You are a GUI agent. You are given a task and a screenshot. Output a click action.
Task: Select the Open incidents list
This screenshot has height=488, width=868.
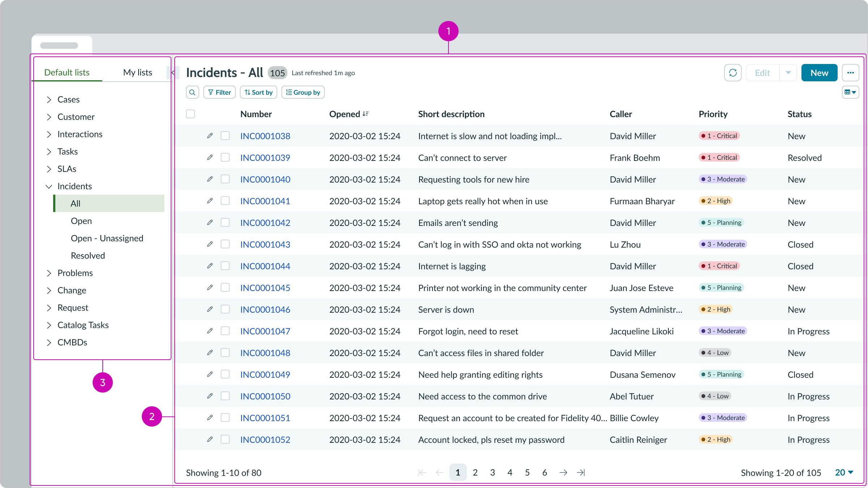tap(81, 221)
